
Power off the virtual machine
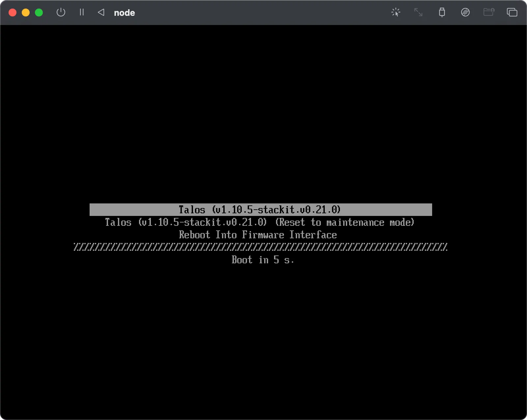(61, 13)
